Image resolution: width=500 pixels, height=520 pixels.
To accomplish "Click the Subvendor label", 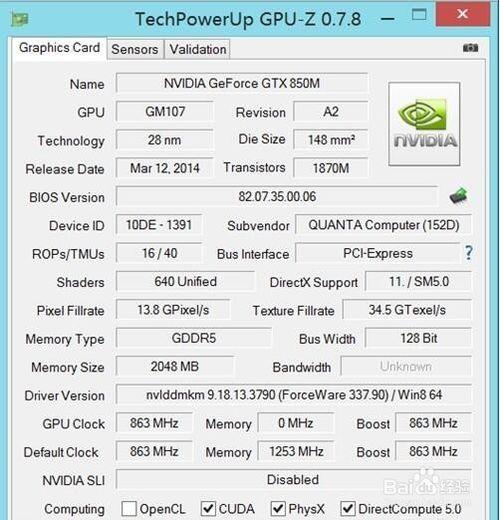I will pos(258,226).
